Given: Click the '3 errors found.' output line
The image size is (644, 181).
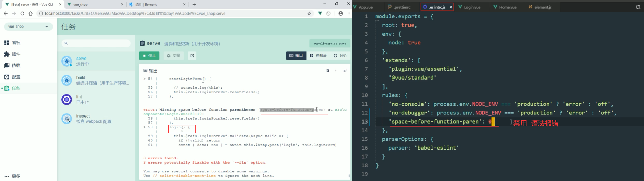Looking at the screenshot, I should [x=161, y=158].
